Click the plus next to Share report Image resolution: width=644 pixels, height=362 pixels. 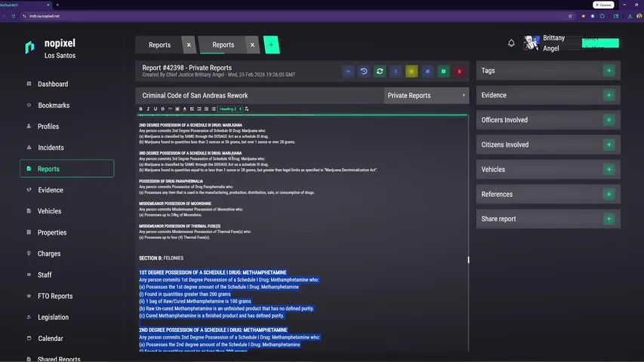[609, 219]
